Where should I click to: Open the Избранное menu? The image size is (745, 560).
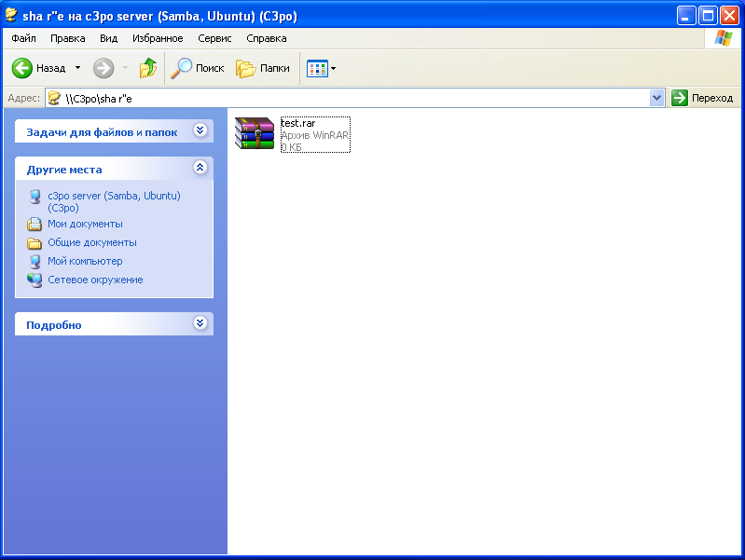click(x=158, y=38)
